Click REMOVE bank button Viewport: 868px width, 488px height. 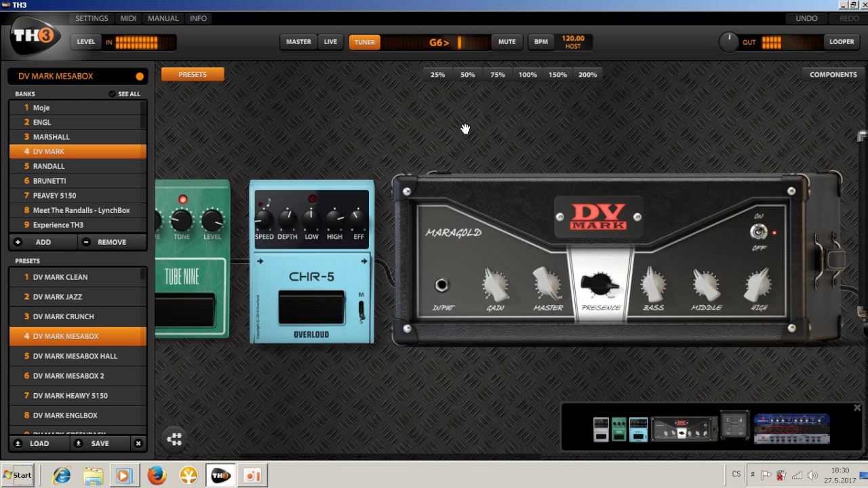[x=112, y=242]
